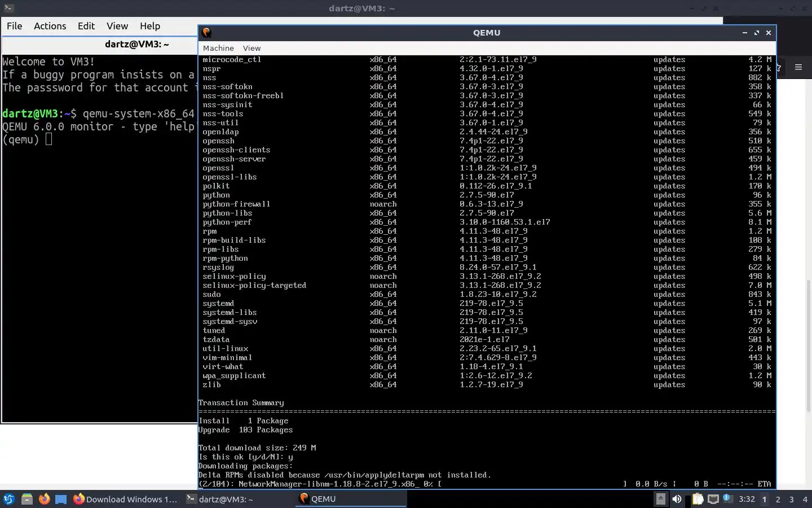The height and width of the screenshot is (508, 812).
Task: Switch to workspace 2
Action: pyautogui.click(x=778, y=499)
